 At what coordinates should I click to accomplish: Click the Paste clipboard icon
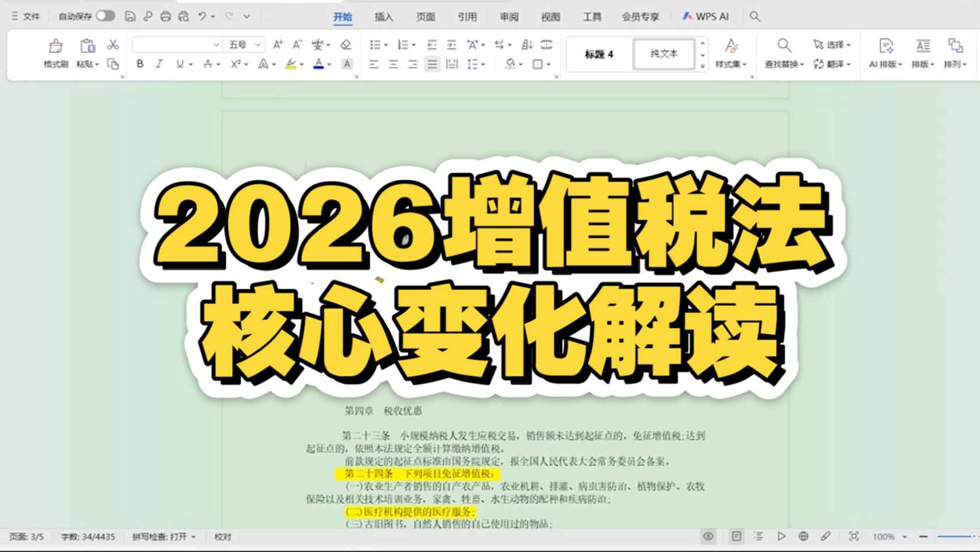[87, 46]
